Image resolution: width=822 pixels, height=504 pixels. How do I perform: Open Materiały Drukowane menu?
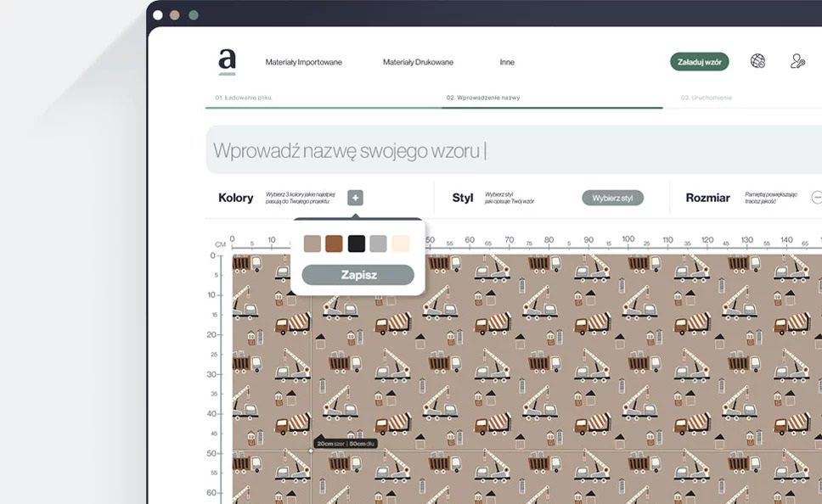(x=418, y=62)
